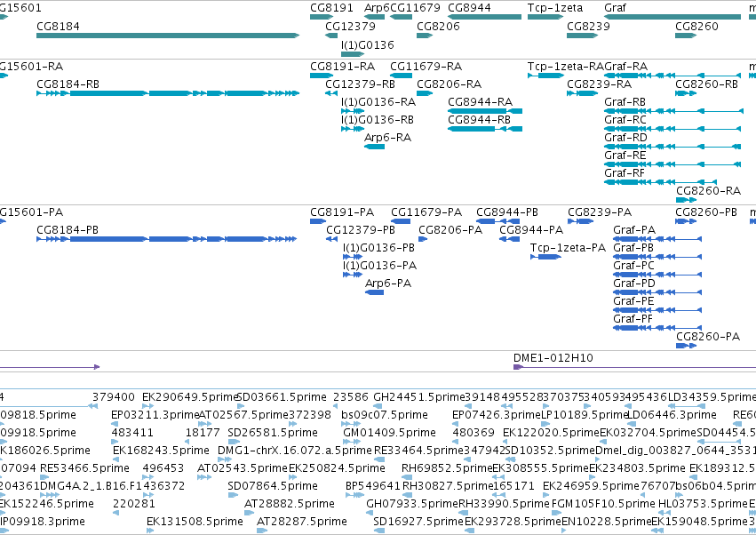Select the CG11679 gene label
Image resolution: width=756 pixels, height=535 pixels.
click(415, 8)
